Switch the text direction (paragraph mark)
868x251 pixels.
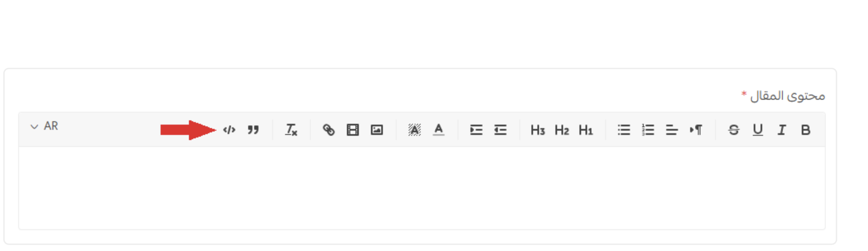(696, 130)
